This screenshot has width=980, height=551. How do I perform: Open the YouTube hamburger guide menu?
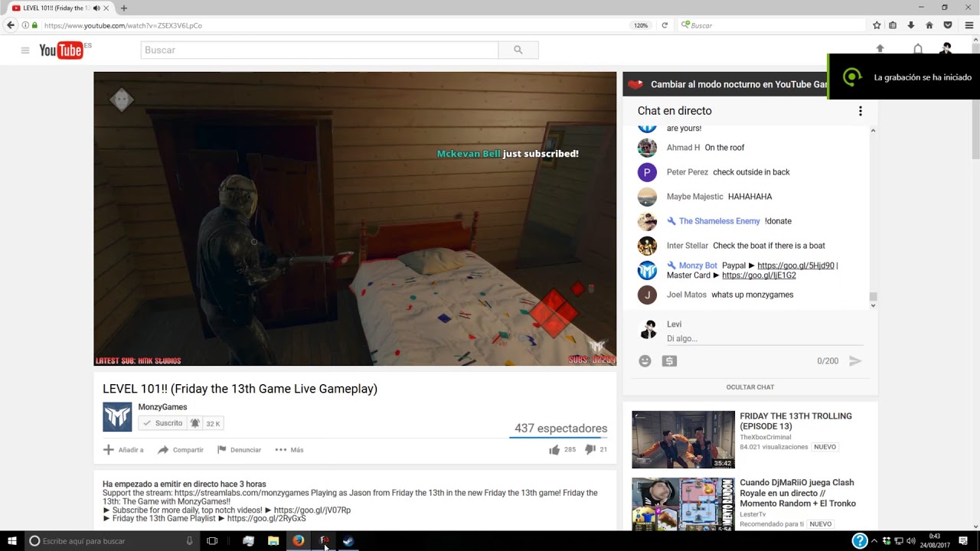(25, 51)
